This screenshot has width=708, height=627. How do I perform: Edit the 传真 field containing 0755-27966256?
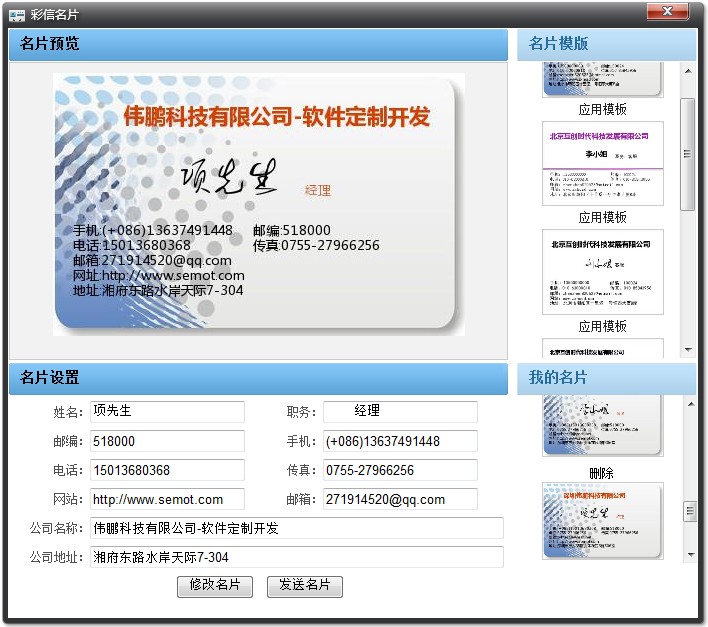400,470
